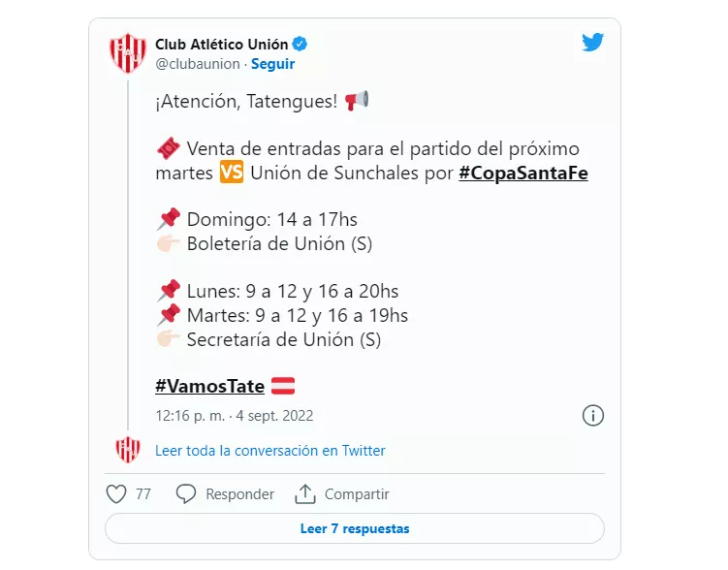Open the #VamosTate hashtag
Viewport: 728px width, 570px height.
coord(209,386)
